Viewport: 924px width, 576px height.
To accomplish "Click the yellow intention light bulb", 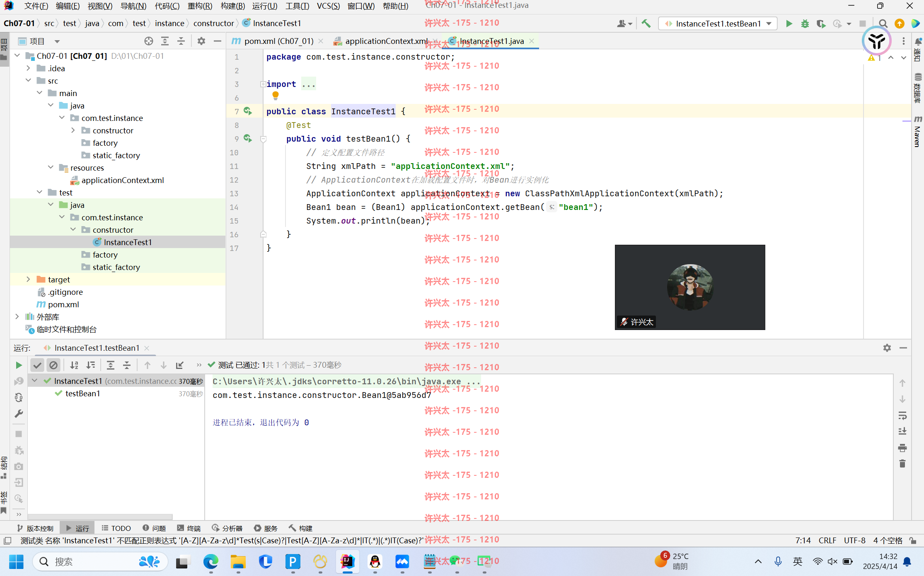I will 276,96.
